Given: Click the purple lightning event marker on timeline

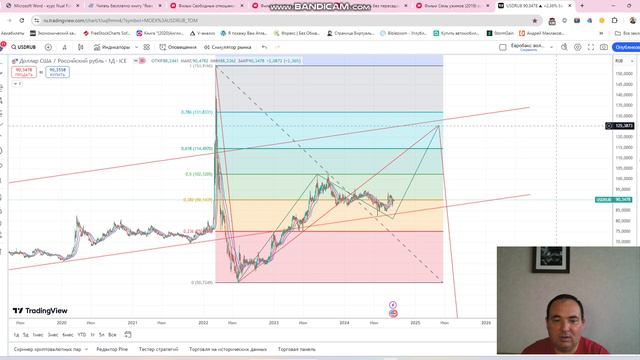Looking at the screenshot, I should pos(393,305).
